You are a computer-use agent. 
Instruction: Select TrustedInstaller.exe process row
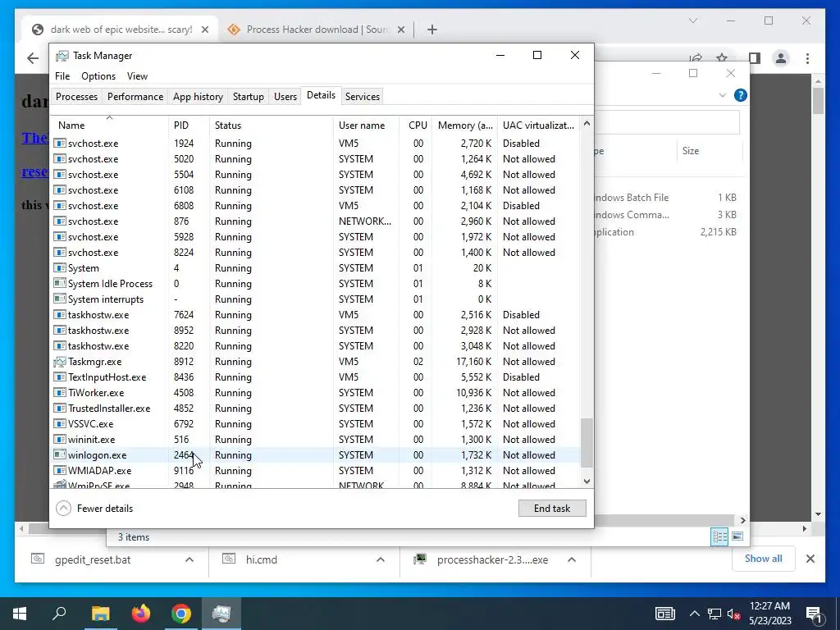tap(315, 409)
